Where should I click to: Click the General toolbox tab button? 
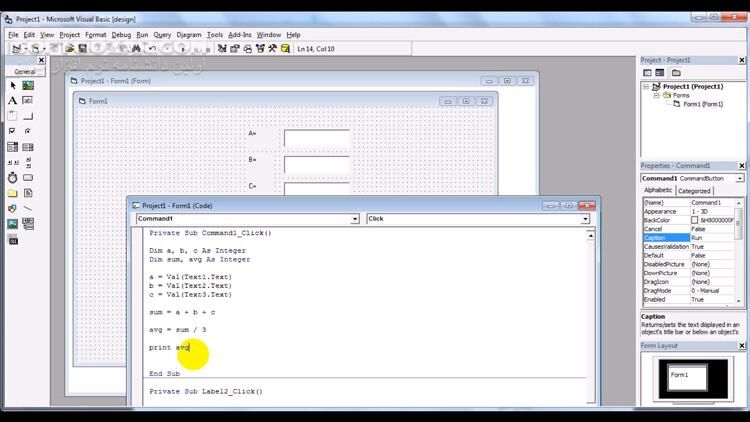[25, 71]
